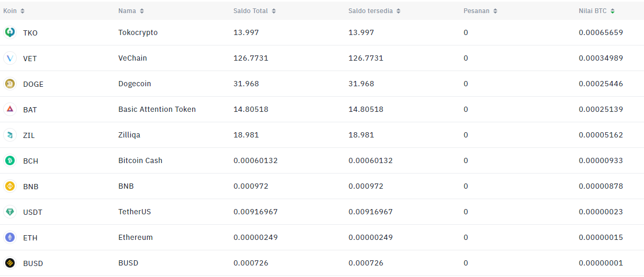Click the ETH Ethereum icon
This screenshot has height=277, width=644.
pyautogui.click(x=9, y=237)
